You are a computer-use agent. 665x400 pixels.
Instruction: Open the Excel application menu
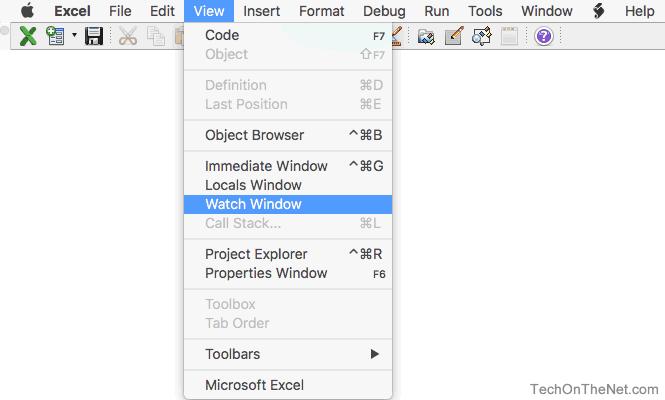click(x=72, y=11)
